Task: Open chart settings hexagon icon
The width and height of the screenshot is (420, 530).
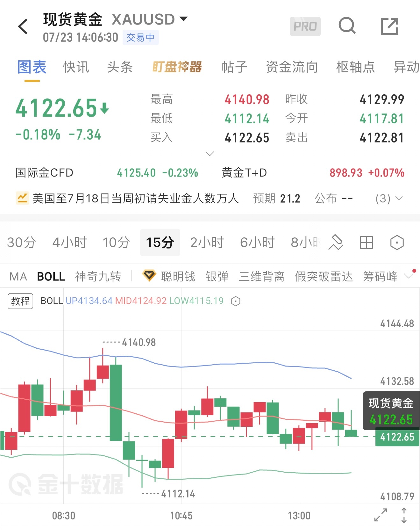Action: pos(397,243)
